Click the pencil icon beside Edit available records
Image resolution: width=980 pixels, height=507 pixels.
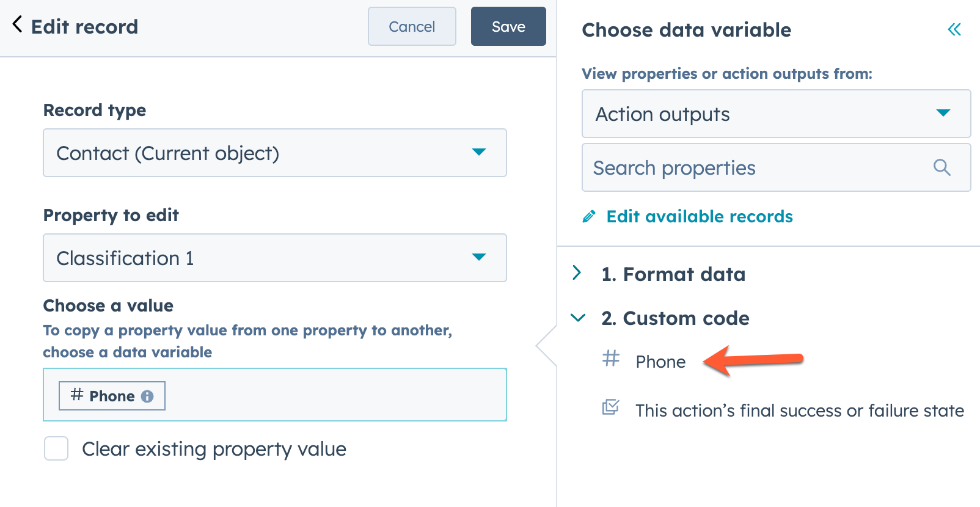click(589, 217)
